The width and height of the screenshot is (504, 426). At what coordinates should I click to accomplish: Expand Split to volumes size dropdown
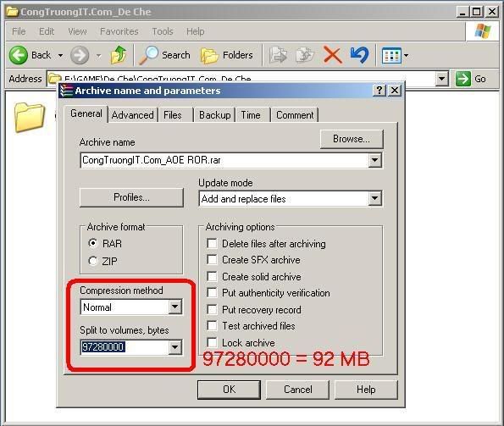[174, 347]
